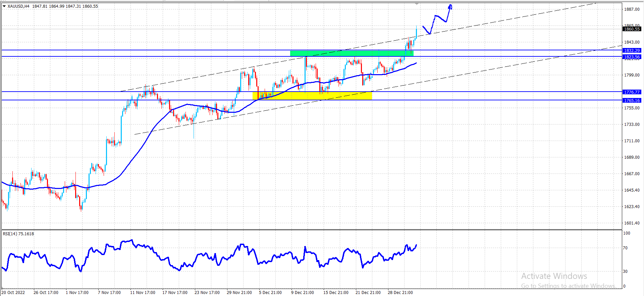Select the blue hand-drawn arrow tip

pyautogui.click(x=450, y=6)
